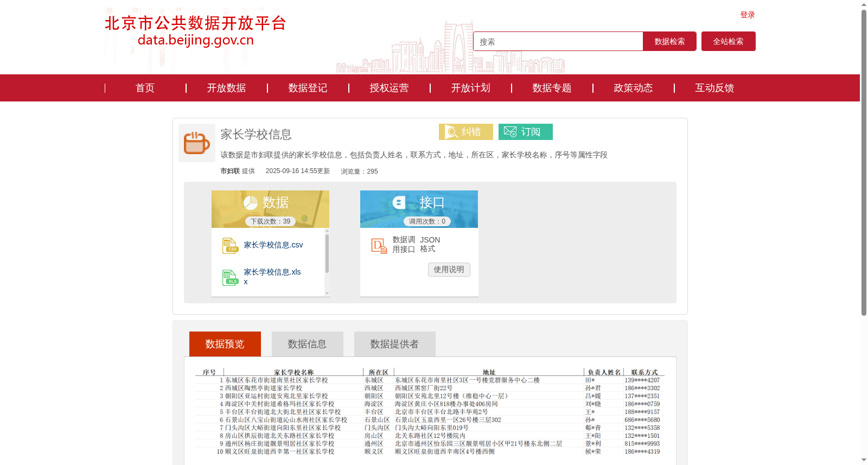Click the 海淀区黄庄小区818楼办事处406房间 address cell

(x=446, y=404)
